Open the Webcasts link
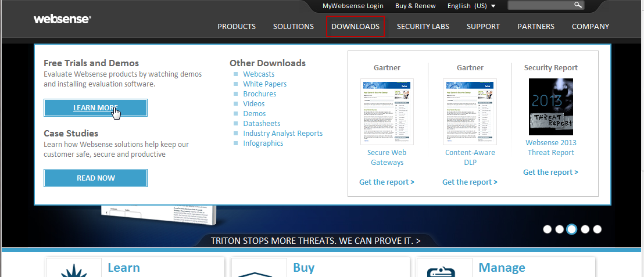644x277 pixels. pyautogui.click(x=259, y=74)
